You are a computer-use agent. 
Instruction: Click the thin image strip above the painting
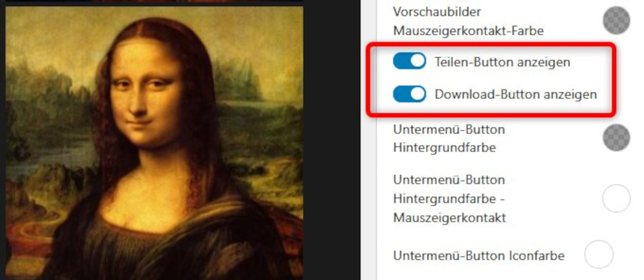pyautogui.click(x=154, y=2)
